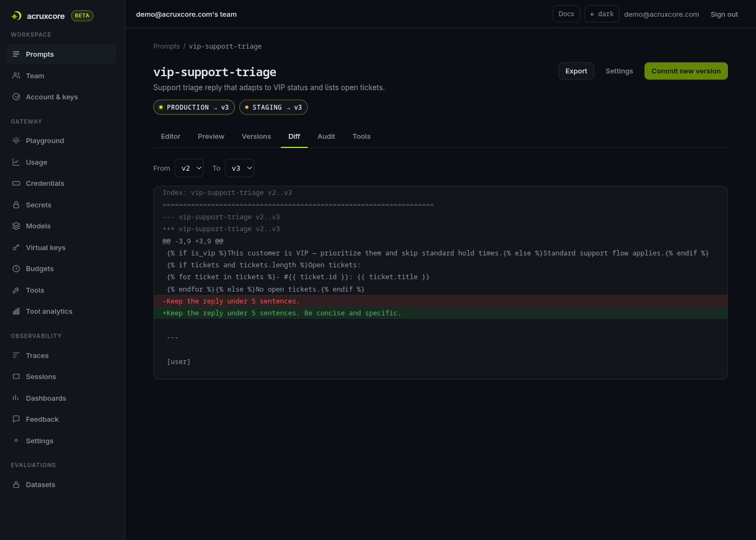Click the removed diff line in red
756x540 pixels.
click(x=441, y=301)
